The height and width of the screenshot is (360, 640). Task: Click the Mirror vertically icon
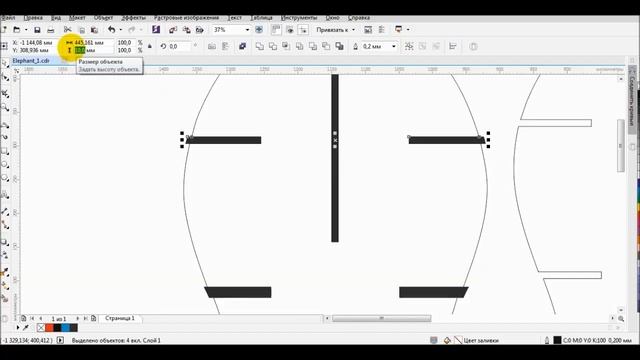[x=225, y=47]
